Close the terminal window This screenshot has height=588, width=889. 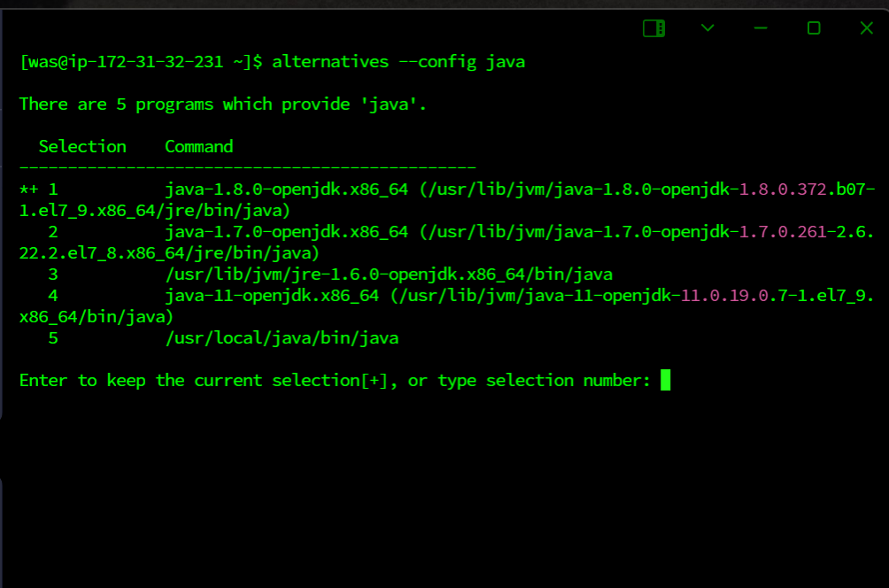coord(866,27)
